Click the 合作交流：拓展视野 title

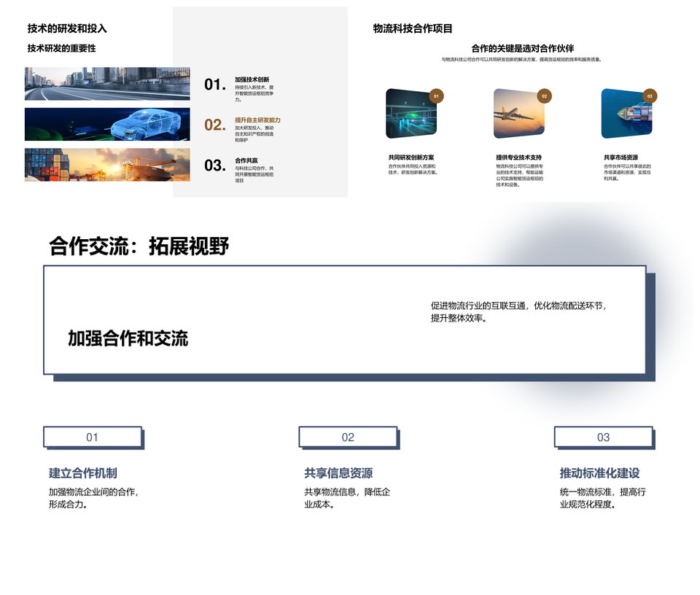[x=139, y=246]
